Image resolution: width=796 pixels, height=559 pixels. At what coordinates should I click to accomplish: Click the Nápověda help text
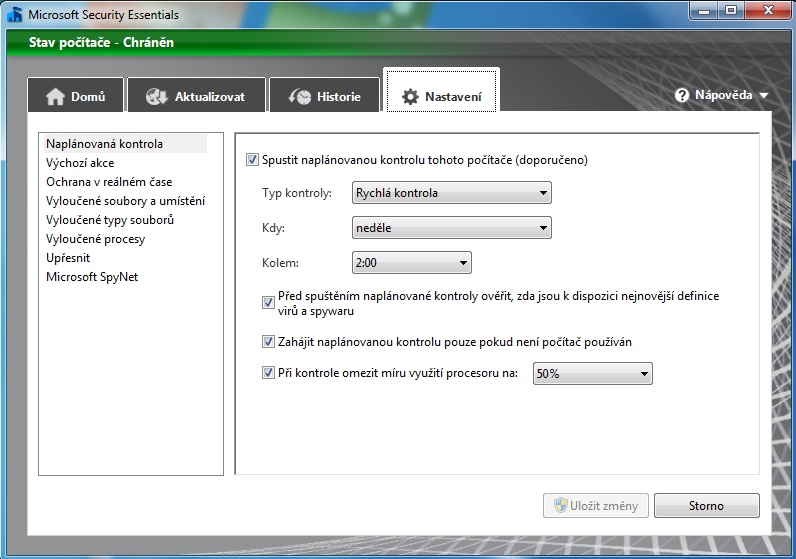(723, 95)
